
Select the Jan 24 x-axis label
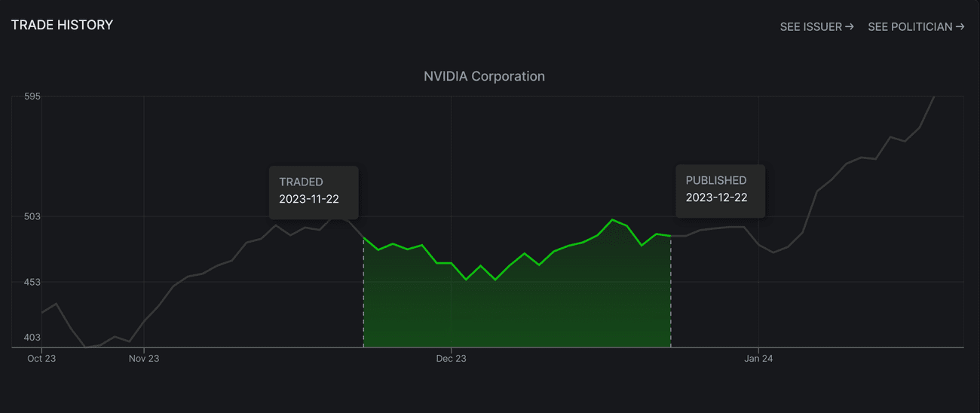(x=758, y=359)
